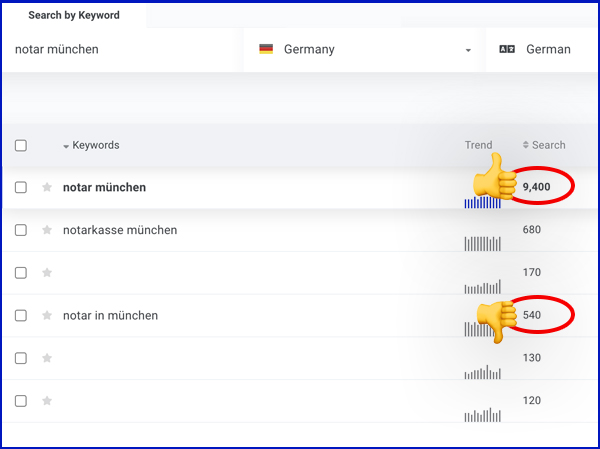Select the bold notar münchen keyword row
This screenshot has height=449, width=600.
104,187
